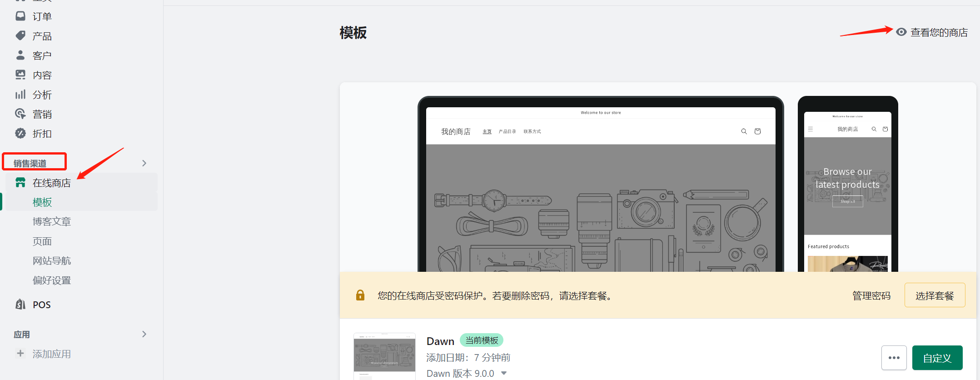Click the Discounts badge icon
The width and height of the screenshot is (980, 380).
point(20,134)
